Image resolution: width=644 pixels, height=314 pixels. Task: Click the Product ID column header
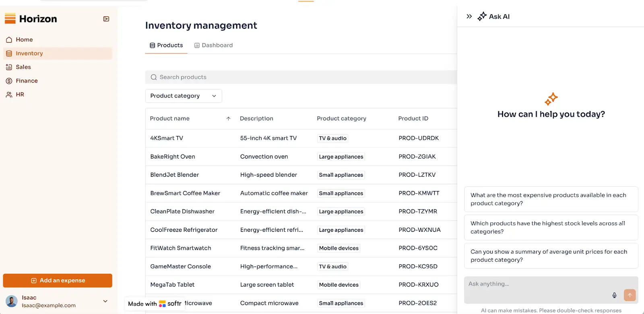click(413, 119)
